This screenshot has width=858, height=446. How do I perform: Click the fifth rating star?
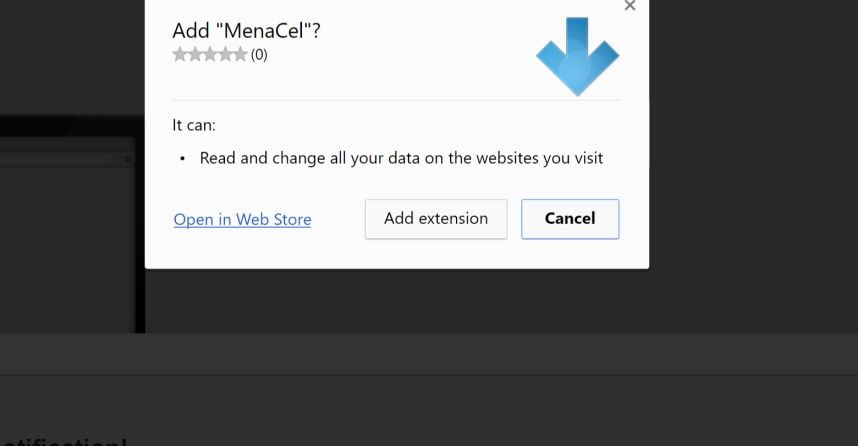(240, 55)
